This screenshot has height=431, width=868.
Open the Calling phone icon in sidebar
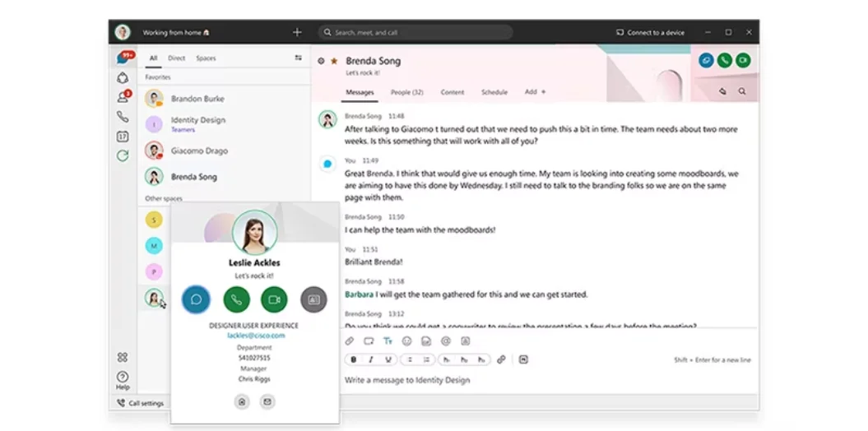(123, 117)
